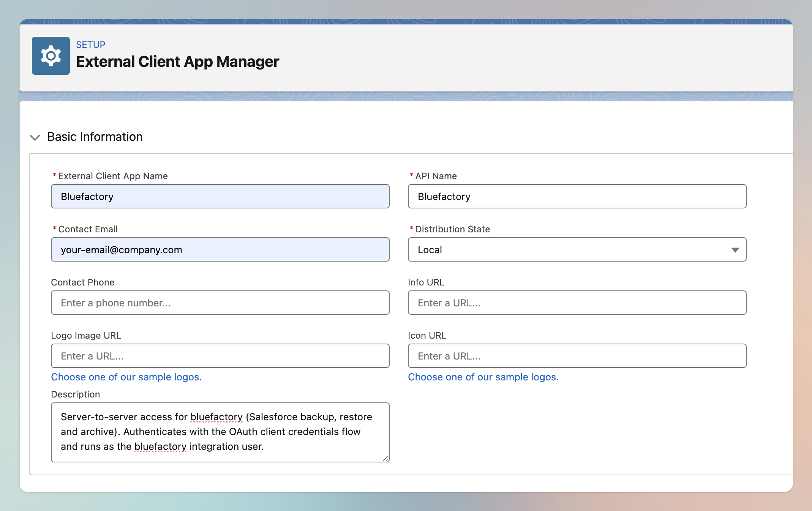This screenshot has height=511, width=812.
Task: Open sample logos link under Logo Image URL
Action: 126,377
